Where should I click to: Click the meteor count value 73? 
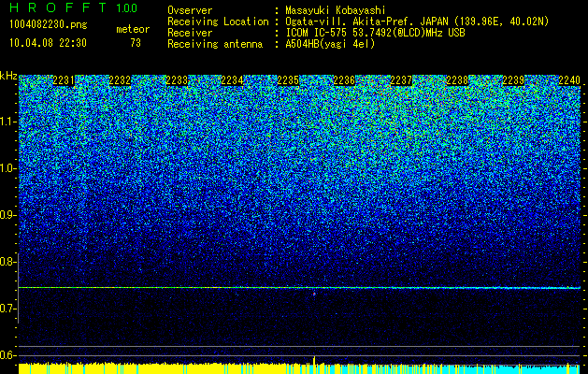(x=136, y=43)
